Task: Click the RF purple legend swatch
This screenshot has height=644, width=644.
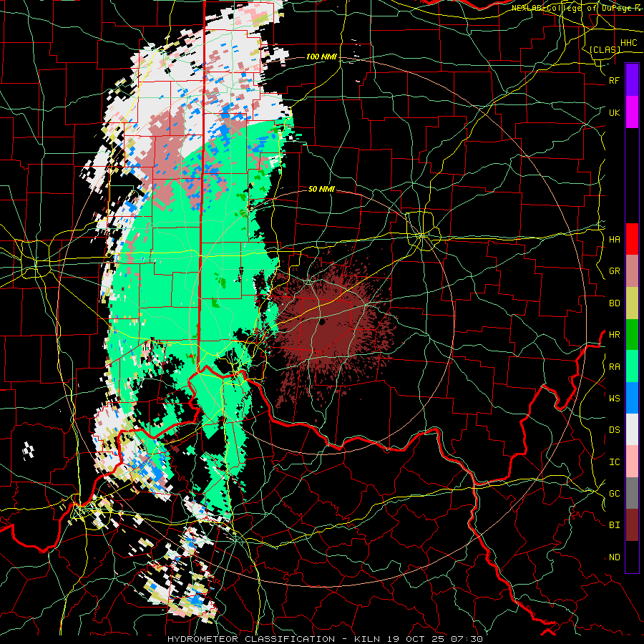Action: 632,80
